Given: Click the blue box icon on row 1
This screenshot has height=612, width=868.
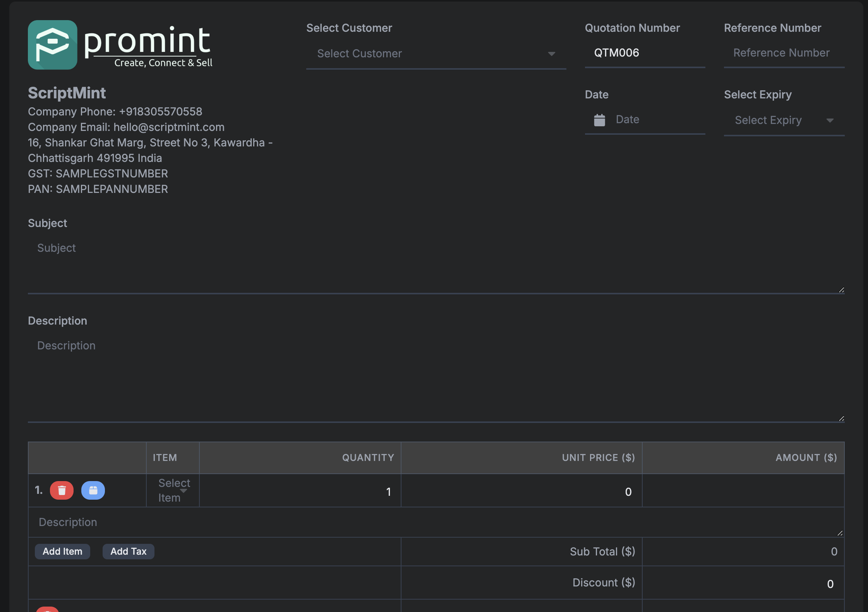Looking at the screenshot, I should pos(93,490).
